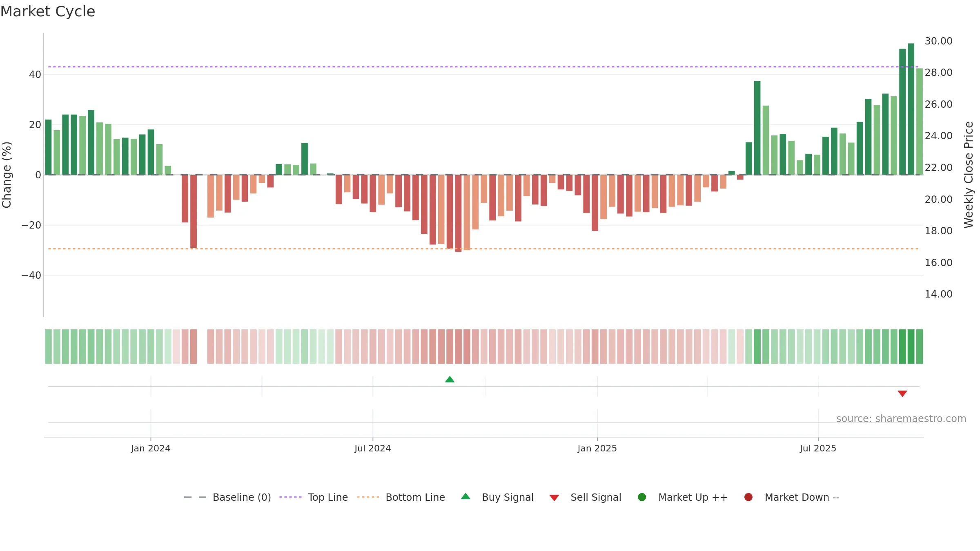Toggle the Sell Signal legend entry
980x551 pixels.
point(585,497)
